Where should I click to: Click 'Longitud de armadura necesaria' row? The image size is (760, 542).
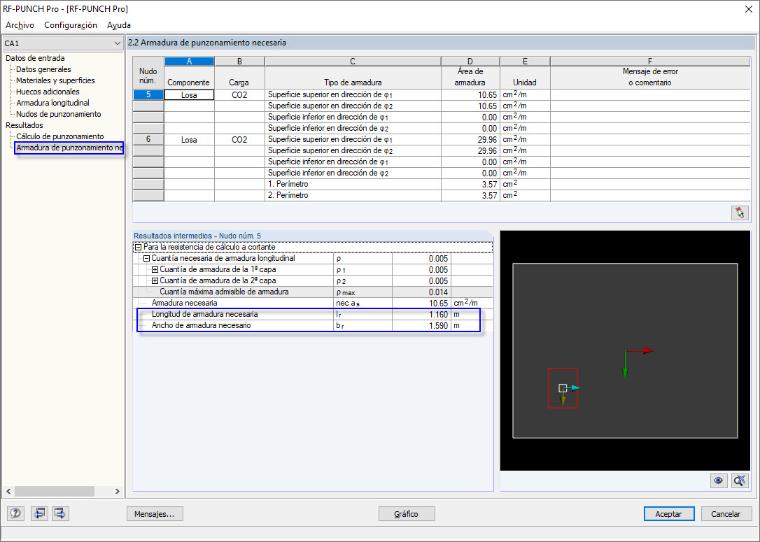click(313, 314)
